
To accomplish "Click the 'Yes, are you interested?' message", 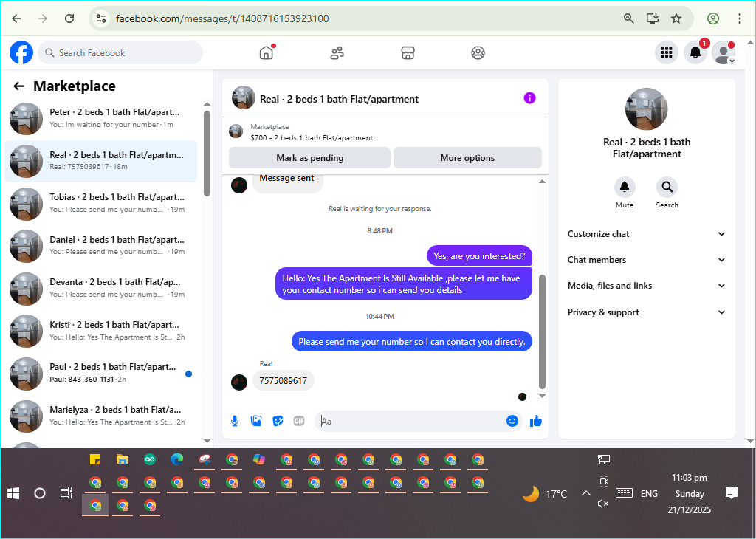I will pyautogui.click(x=479, y=256).
